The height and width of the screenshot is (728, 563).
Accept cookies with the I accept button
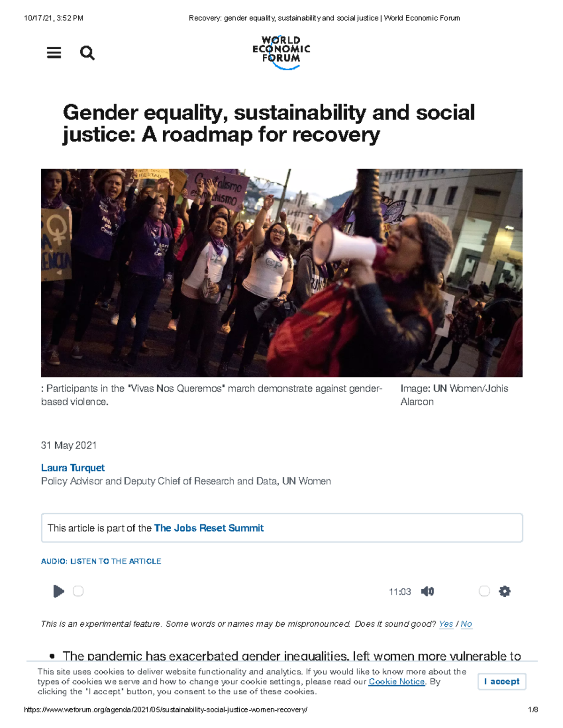(502, 682)
